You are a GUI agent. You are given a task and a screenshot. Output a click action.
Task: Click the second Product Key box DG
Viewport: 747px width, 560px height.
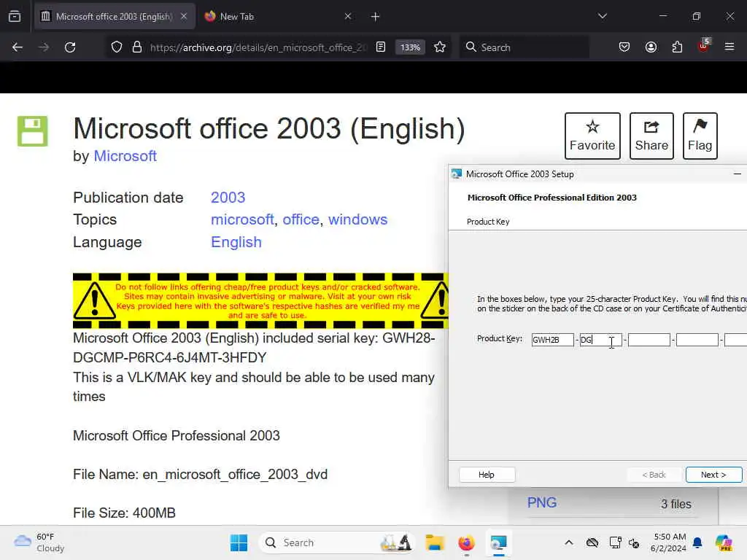pyautogui.click(x=601, y=340)
